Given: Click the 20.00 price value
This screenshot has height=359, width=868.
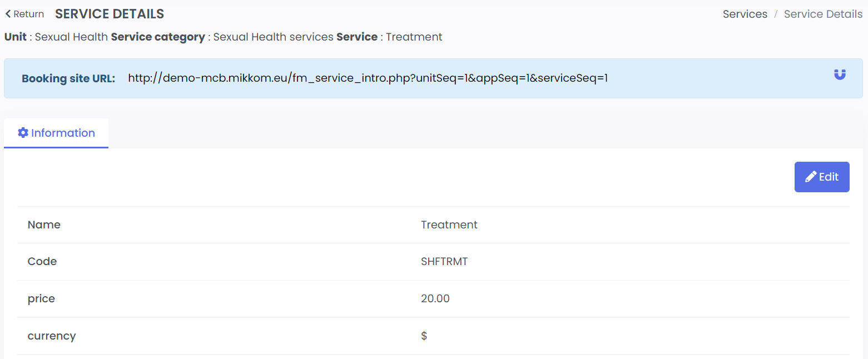Looking at the screenshot, I should [x=435, y=298].
